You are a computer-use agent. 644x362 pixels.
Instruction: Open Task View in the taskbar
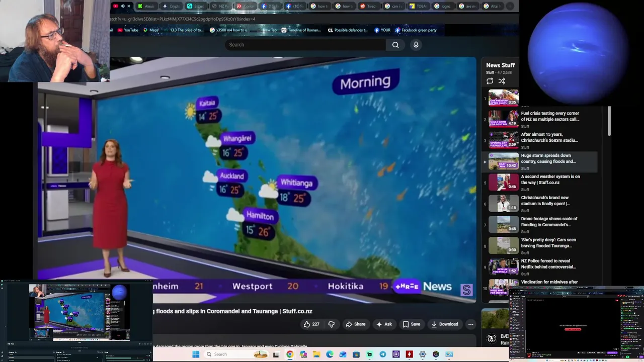pyautogui.click(x=276, y=354)
